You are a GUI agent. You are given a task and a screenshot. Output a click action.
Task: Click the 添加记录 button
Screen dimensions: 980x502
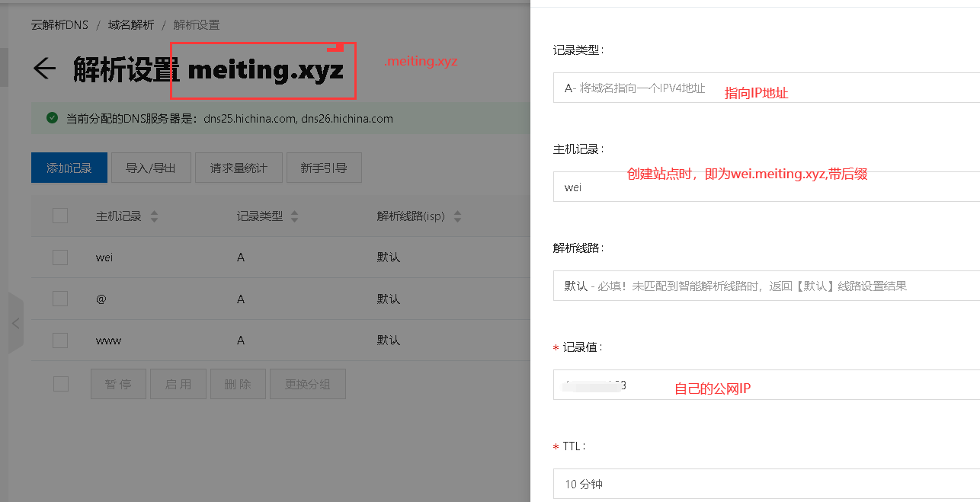coord(69,168)
